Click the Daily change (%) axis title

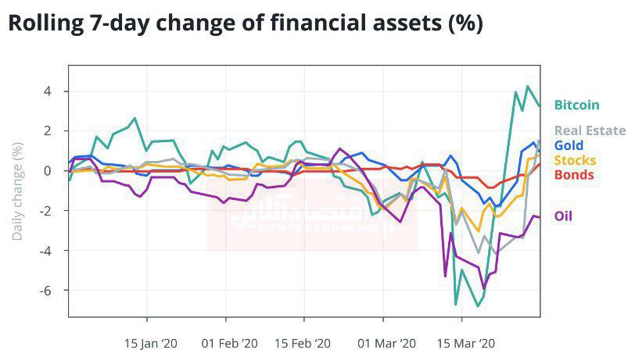(x=17, y=191)
